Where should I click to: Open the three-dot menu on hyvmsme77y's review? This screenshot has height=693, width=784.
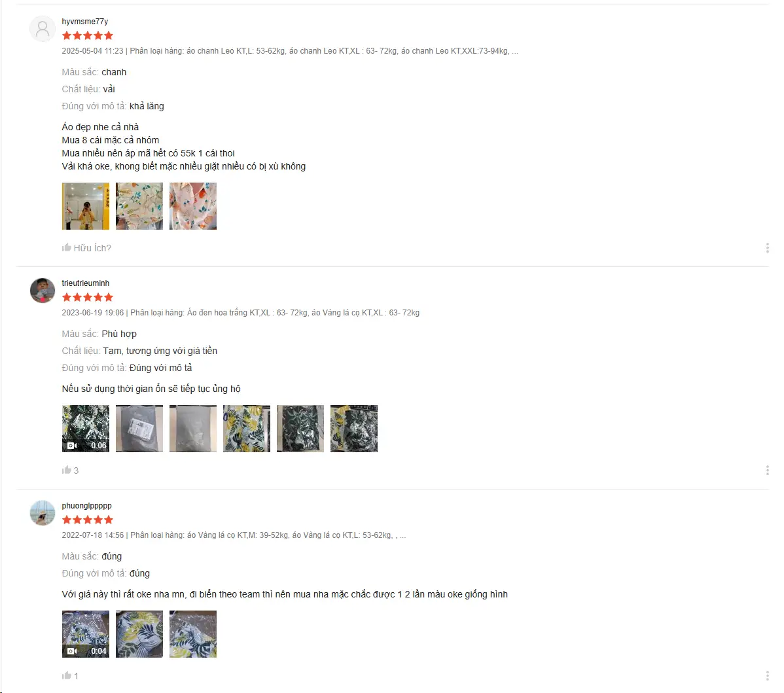pos(767,247)
